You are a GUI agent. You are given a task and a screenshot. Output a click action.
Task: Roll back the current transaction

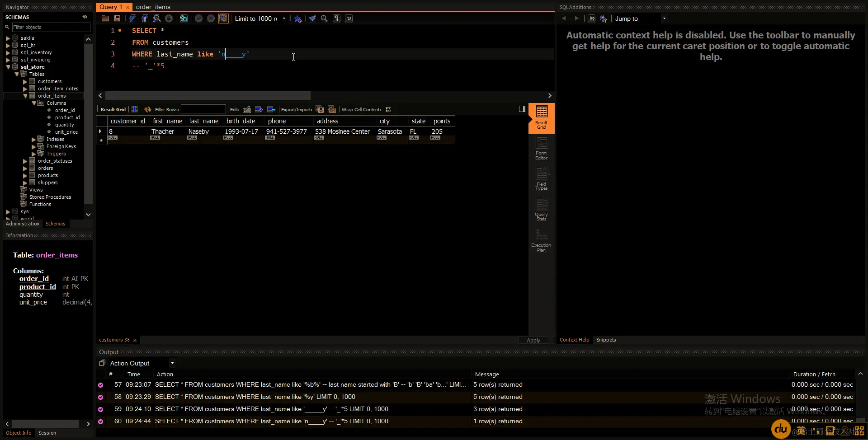coord(211,19)
